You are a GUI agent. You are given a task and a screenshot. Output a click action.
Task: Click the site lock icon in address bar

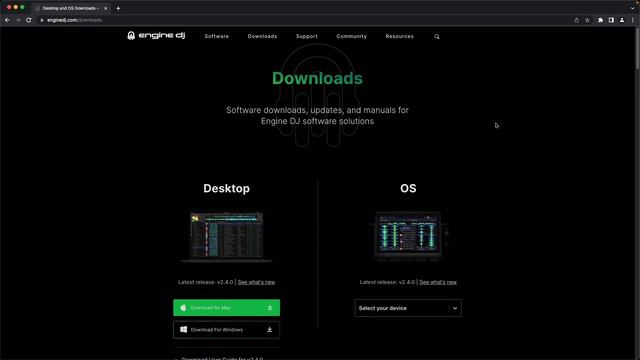pos(42,20)
